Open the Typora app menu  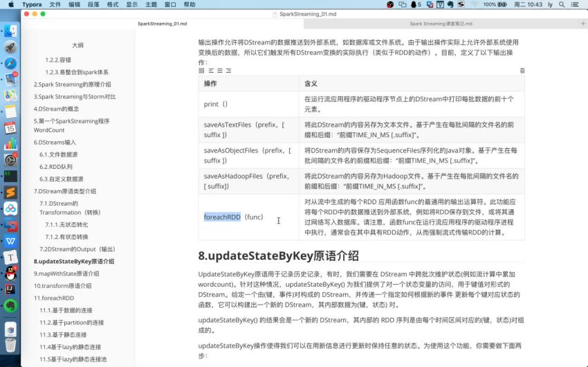coord(32,5)
